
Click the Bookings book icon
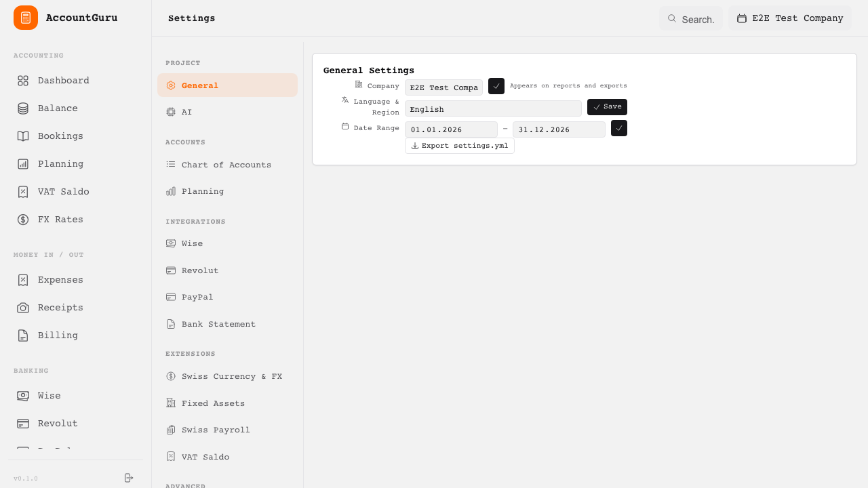(23, 136)
